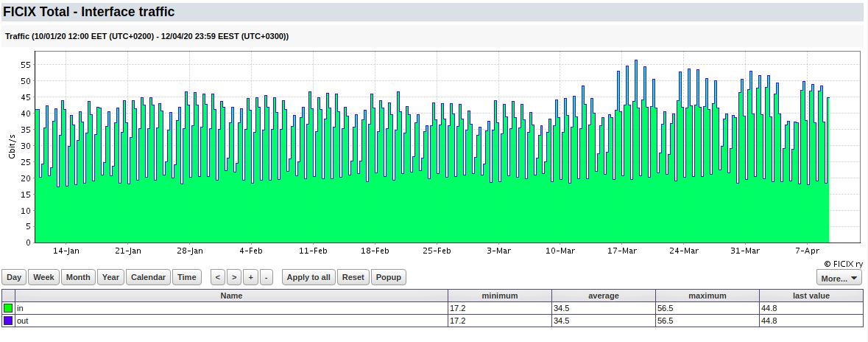This screenshot has width=868, height=342.
Task: Click the 18-Feb axis label
Action: pyautogui.click(x=375, y=251)
